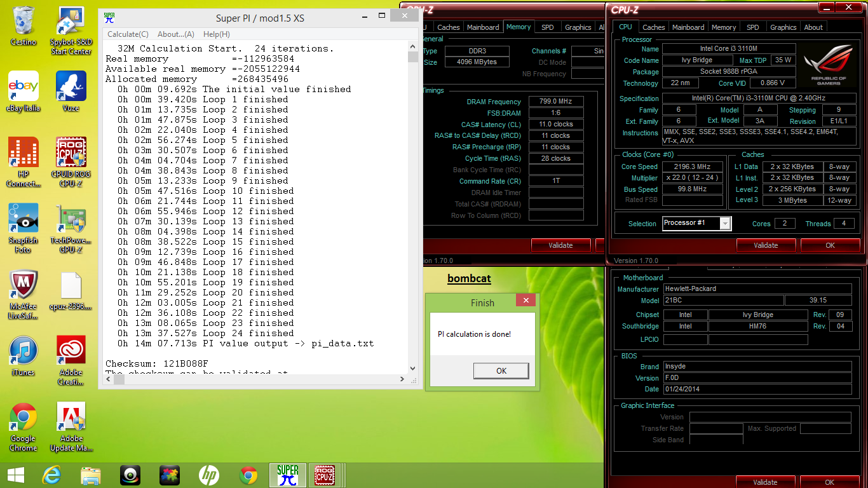Click OK in the Finish dialog
The width and height of the screenshot is (868, 488).
tap(501, 370)
